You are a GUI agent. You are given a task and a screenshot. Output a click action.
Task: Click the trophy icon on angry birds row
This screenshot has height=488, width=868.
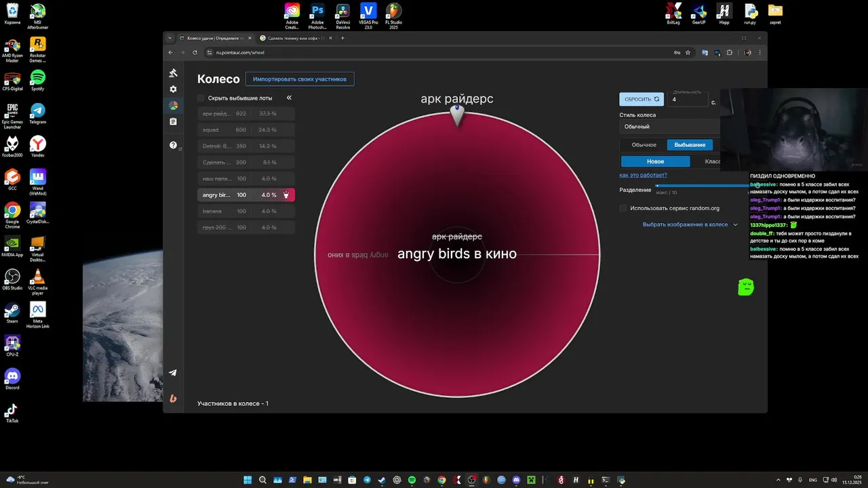(x=286, y=195)
